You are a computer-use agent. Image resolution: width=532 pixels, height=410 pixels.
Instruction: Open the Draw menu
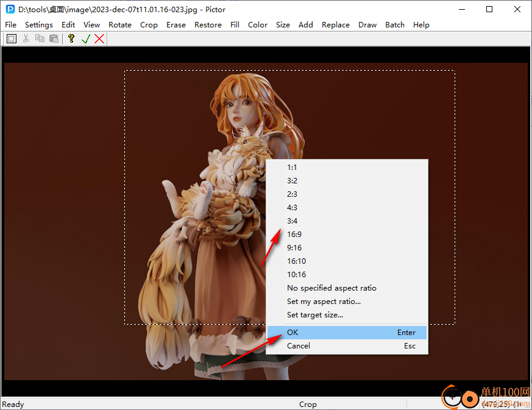click(x=367, y=25)
